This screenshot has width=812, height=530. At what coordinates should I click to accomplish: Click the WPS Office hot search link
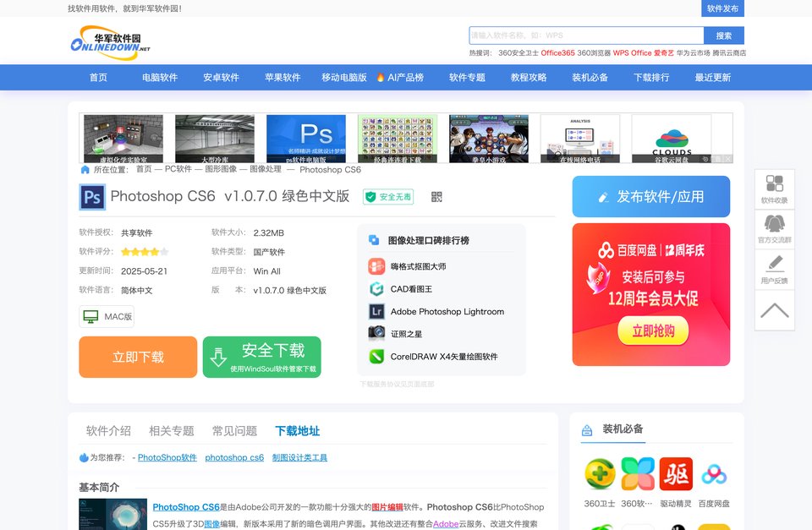pyautogui.click(x=633, y=52)
